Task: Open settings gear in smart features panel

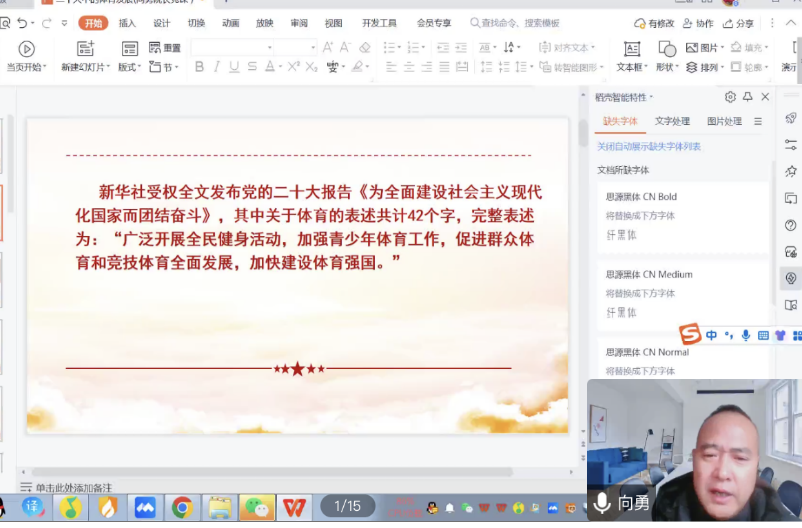Action: tap(730, 97)
